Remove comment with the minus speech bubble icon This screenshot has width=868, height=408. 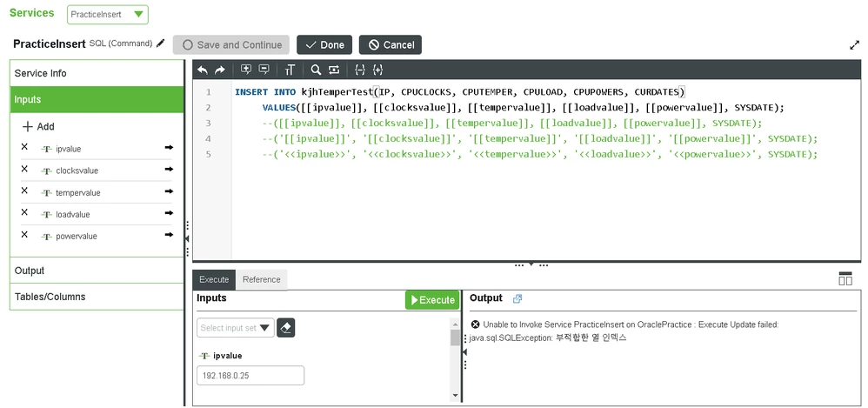264,70
